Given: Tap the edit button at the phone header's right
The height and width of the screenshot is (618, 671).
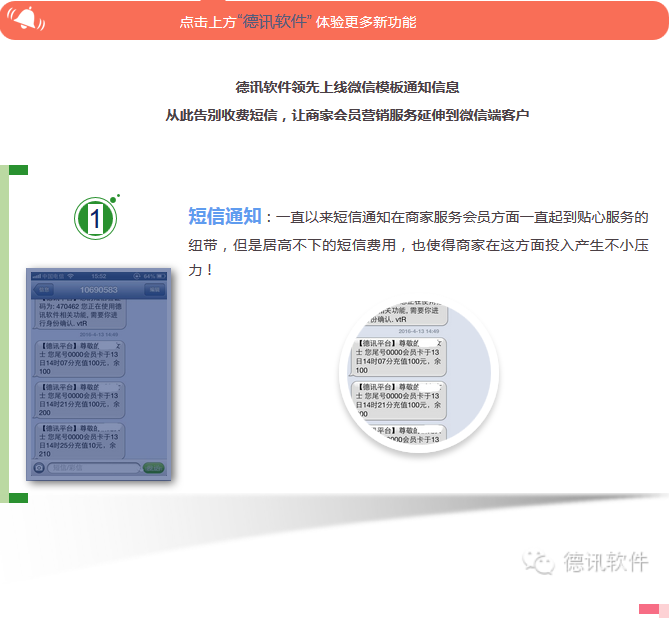Looking at the screenshot, I should (154, 290).
